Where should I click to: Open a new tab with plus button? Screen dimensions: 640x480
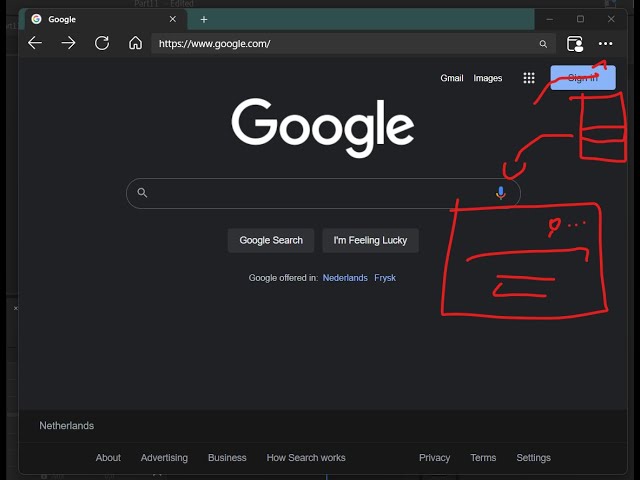tap(204, 19)
